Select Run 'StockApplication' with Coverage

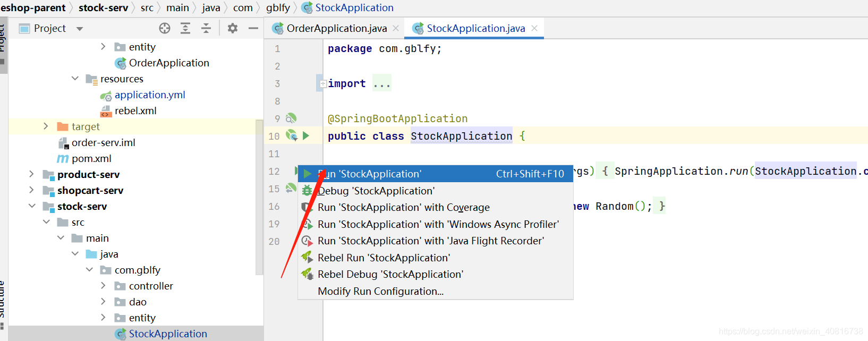(x=435, y=207)
